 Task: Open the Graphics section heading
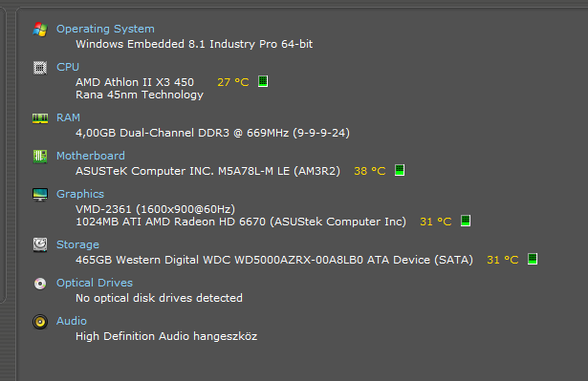[80, 194]
